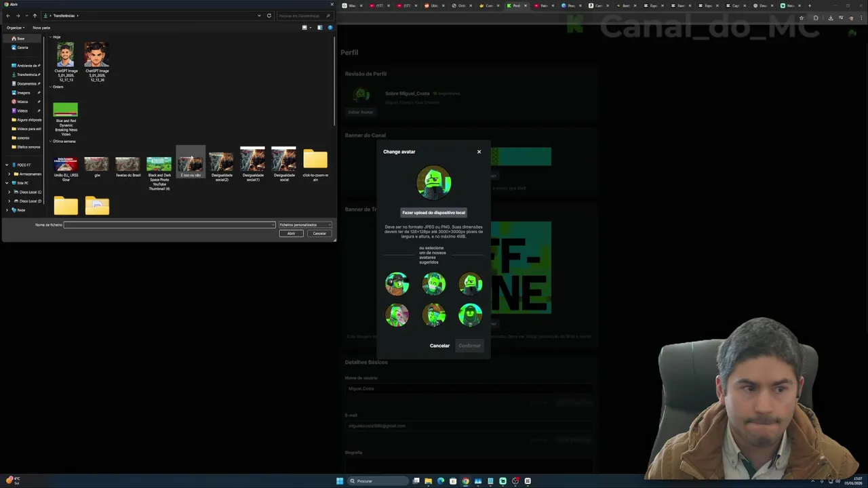
Task: Open the Organizar dropdown menu
Action: click(x=15, y=28)
